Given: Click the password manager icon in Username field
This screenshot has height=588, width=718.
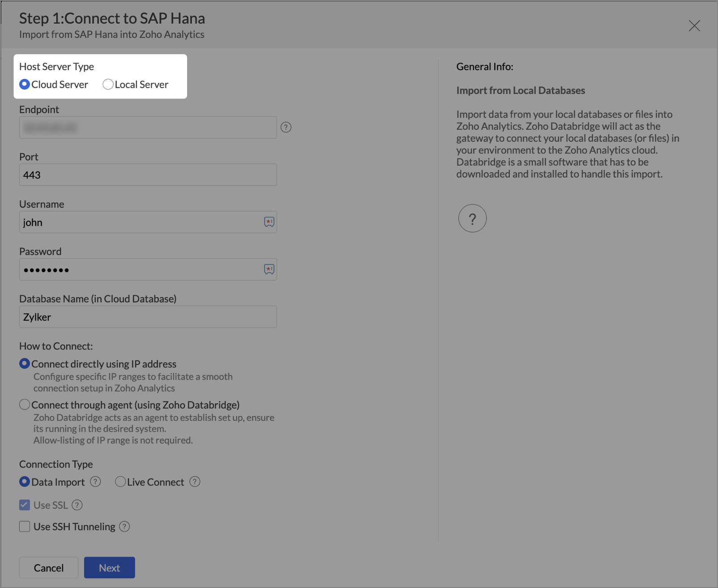Looking at the screenshot, I should point(269,222).
